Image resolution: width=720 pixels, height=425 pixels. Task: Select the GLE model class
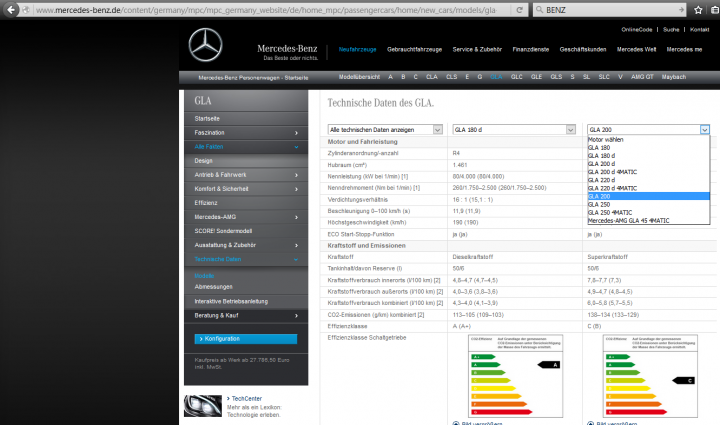(x=536, y=77)
